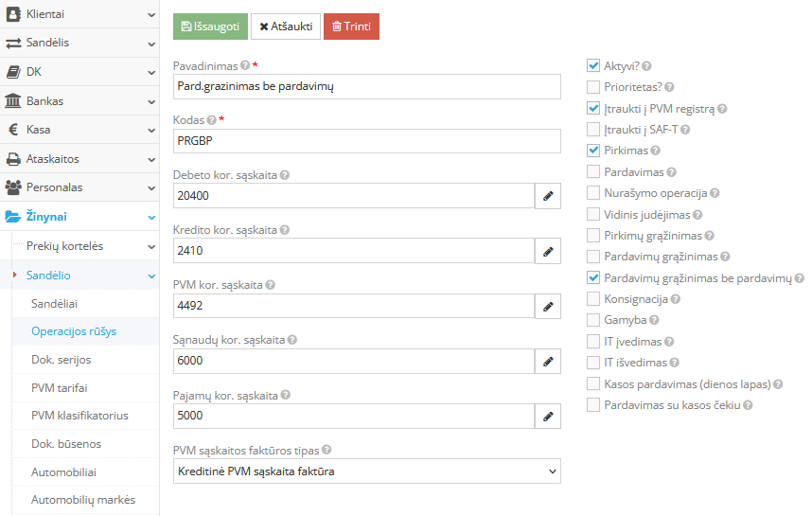Expand the Klientai sidebar menu
This screenshot has width=812, height=516.
pos(79,14)
